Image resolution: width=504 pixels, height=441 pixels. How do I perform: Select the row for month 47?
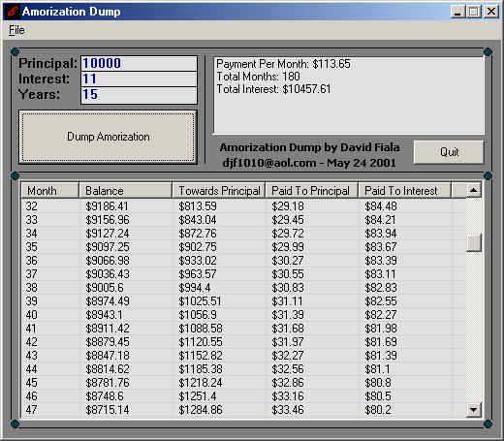point(243,410)
